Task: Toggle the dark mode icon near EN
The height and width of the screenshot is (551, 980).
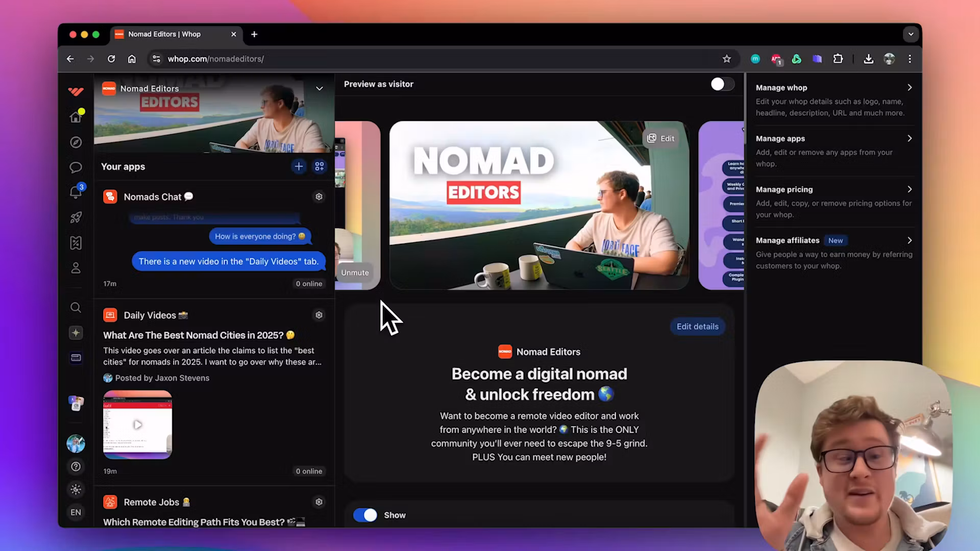Action: coord(76,489)
